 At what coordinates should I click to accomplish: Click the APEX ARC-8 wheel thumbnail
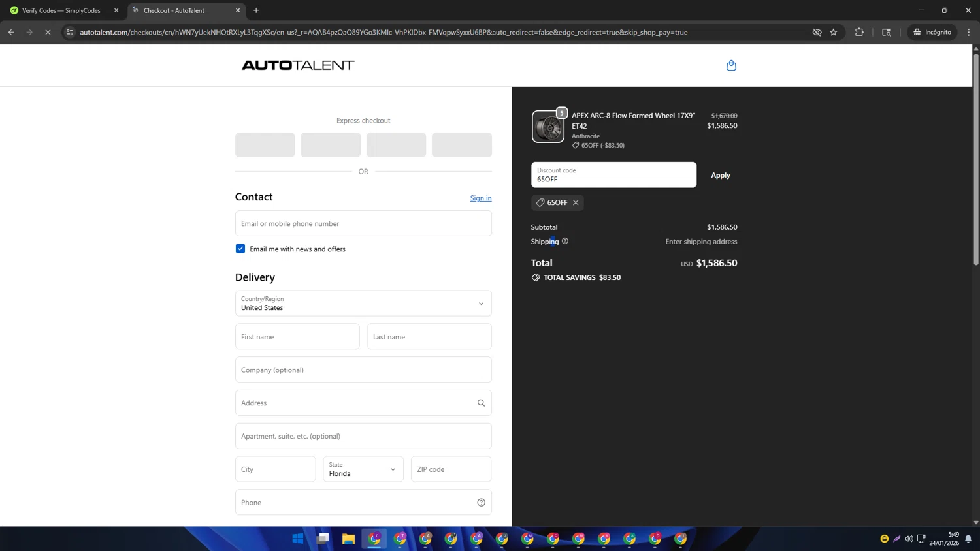pos(547,126)
